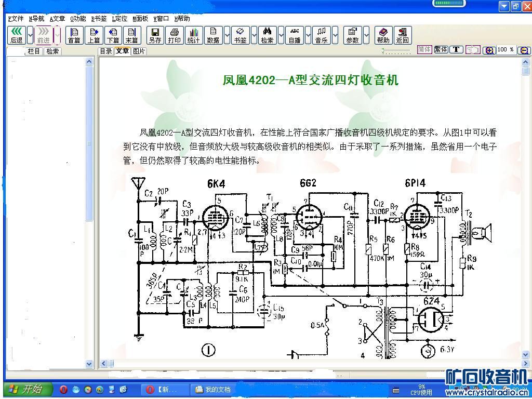The width and height of the screenshot is (532, 399).
Task: Open the F文件 menu
Action: 16,19
